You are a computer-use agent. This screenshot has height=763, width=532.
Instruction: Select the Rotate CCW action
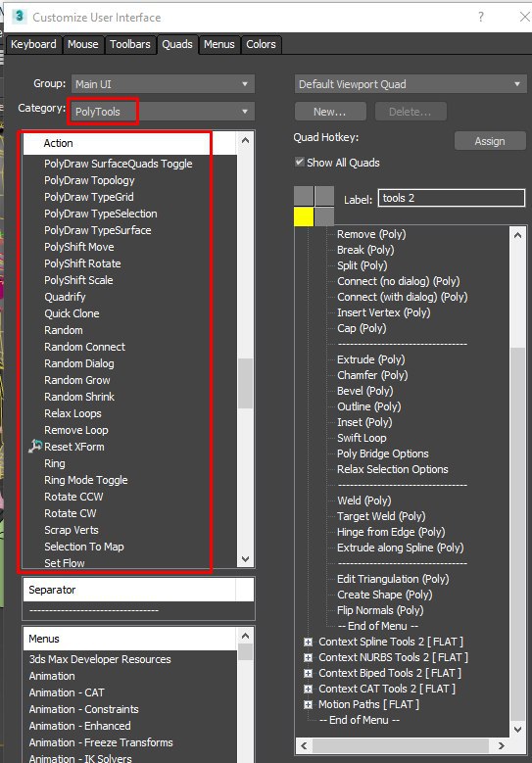coord(73,497)
